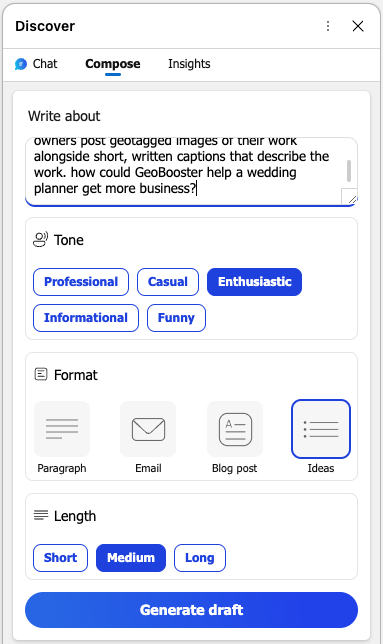Image resolution: width=383 pixels, height=644 pixels.
Task: Click the Bing chat bubble icon
Action: (x=21, y=64)
